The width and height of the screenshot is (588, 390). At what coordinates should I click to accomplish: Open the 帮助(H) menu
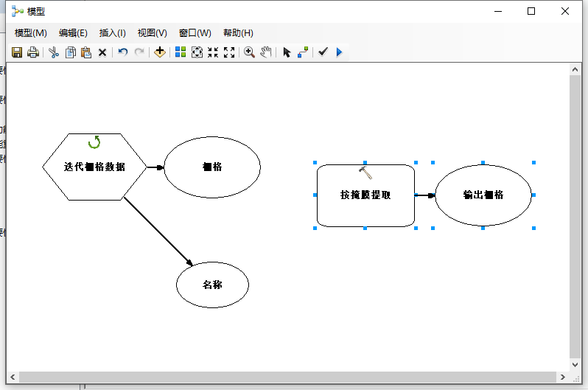(238, 33)
